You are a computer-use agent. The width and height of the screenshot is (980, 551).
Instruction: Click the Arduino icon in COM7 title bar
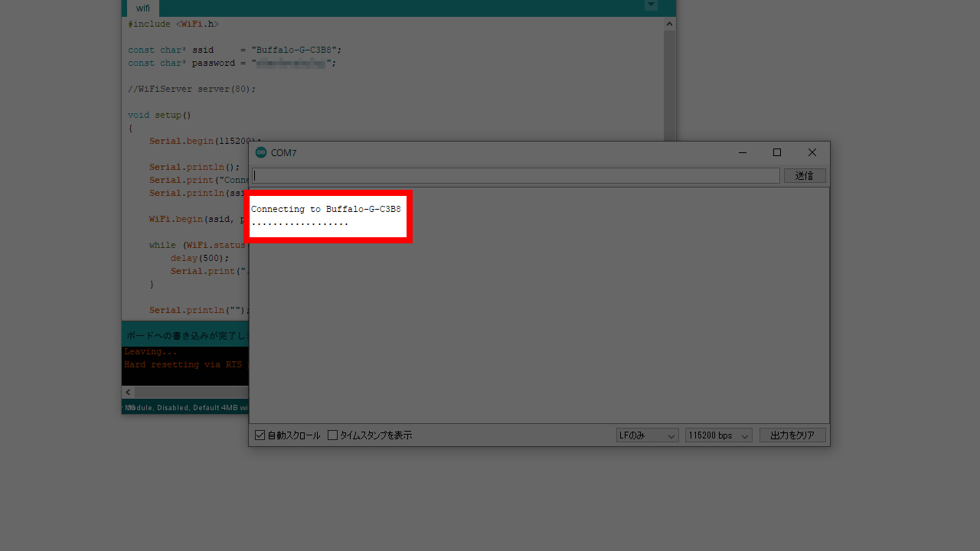[261, 152]
